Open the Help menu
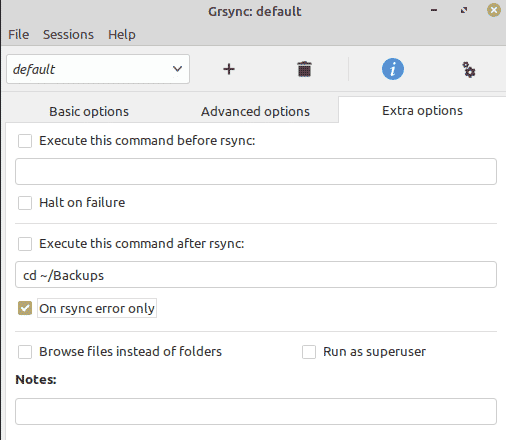506x440 pixels. (x=122, y=35)
